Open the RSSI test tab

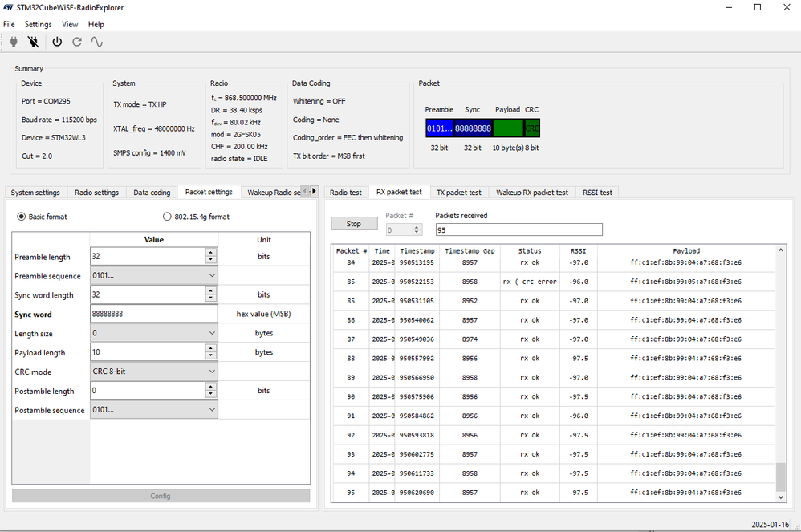pyautogui.click(x=597, y=193)
